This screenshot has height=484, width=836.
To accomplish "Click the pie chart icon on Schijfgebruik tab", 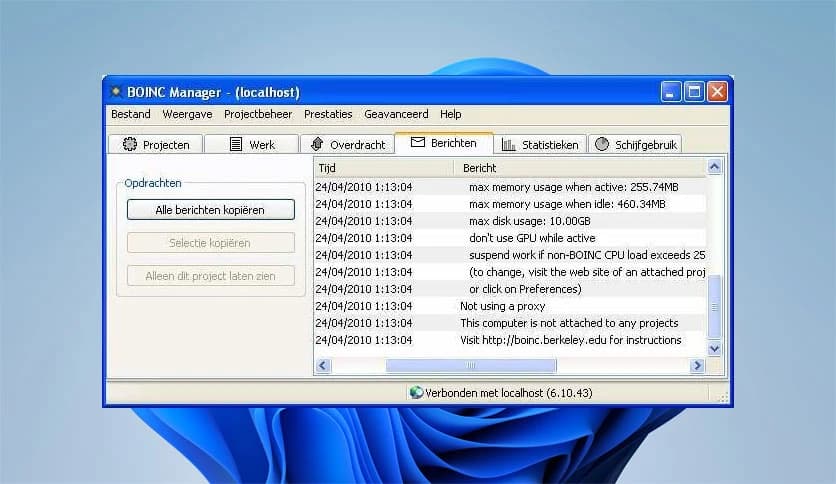I will 602,144.
